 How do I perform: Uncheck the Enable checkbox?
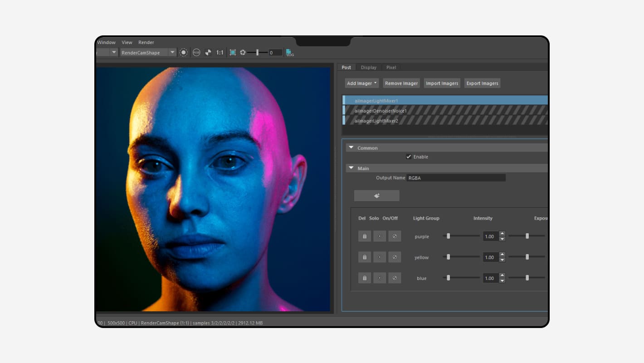click(x=409, y=157)
